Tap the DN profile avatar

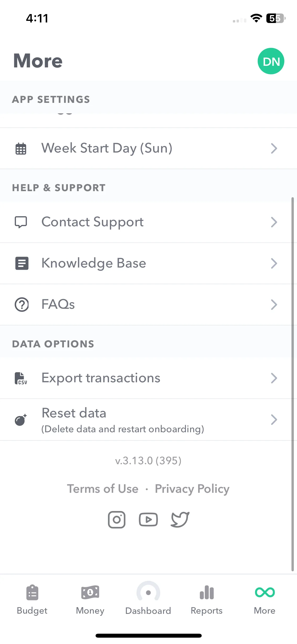pos(271,61)
